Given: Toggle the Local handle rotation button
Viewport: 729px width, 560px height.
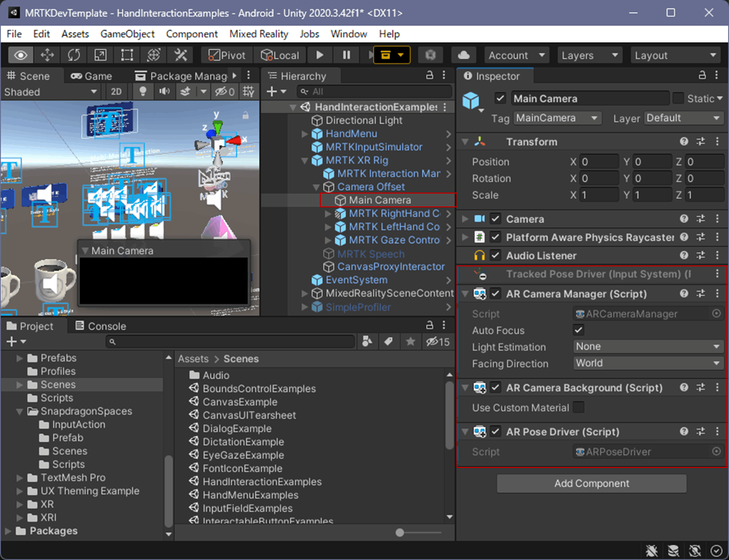Looking at the screenshot, I should point(280,55).
